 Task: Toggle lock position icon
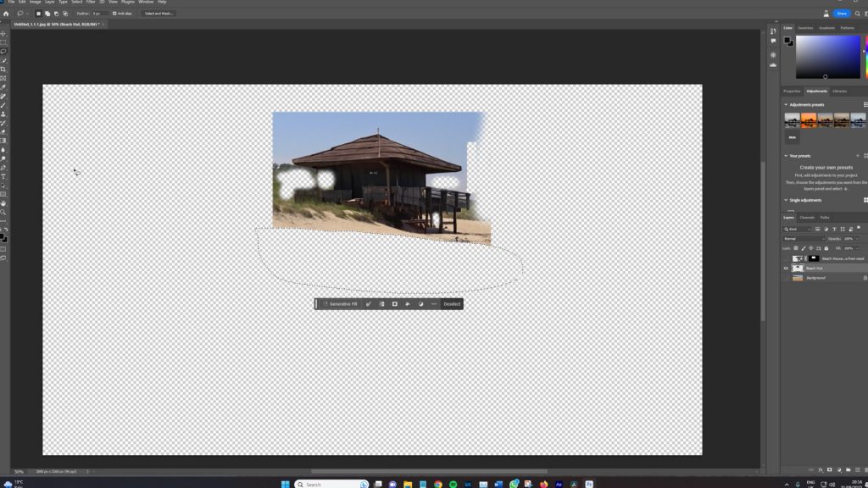click(x=810, y=248)
